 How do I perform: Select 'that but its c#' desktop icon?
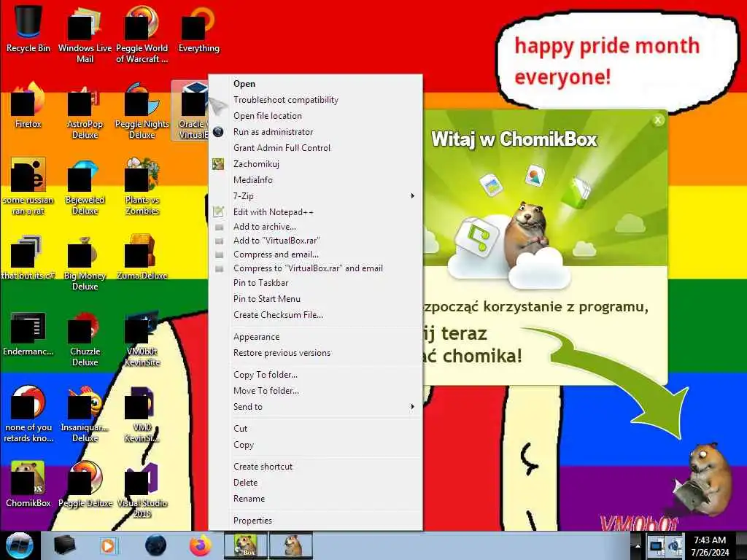[x=28, y=257]
